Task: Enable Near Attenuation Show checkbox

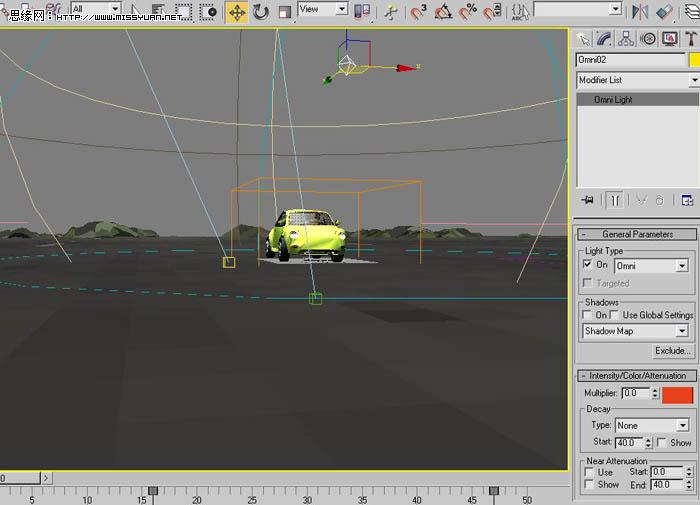Action: (589, 484)
